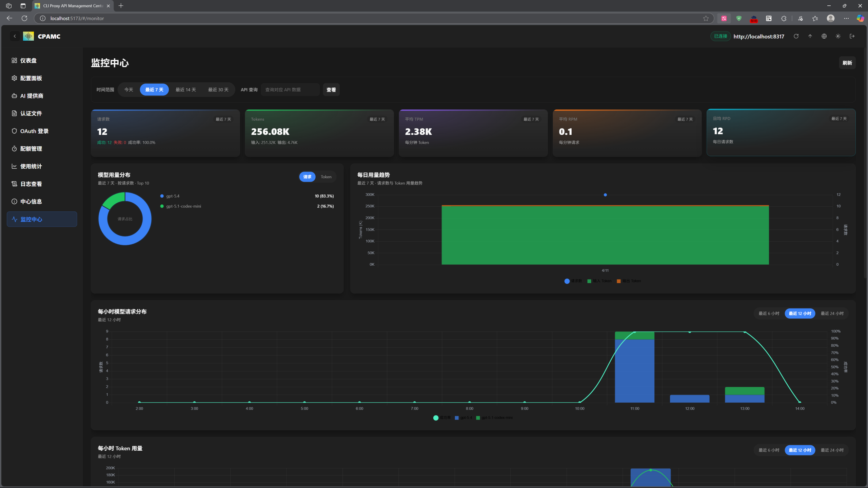
Task: Open the browser extensions puzzle icon
Action: [784, 18]
